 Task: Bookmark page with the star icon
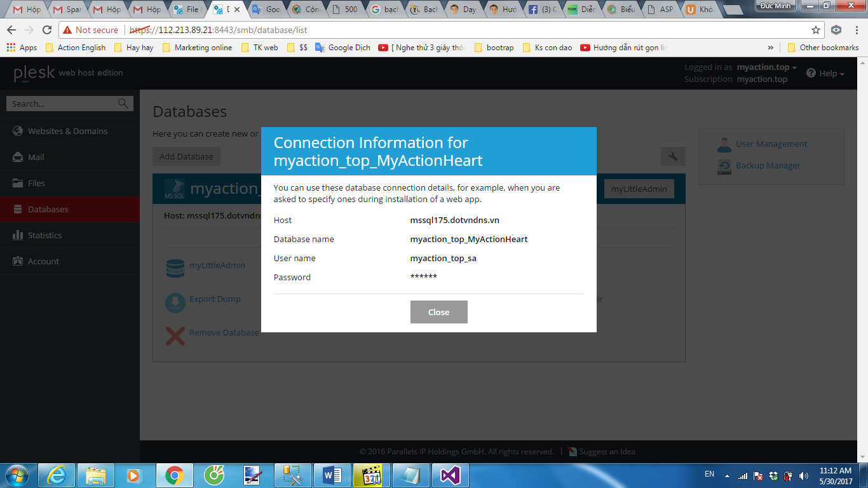816,30
